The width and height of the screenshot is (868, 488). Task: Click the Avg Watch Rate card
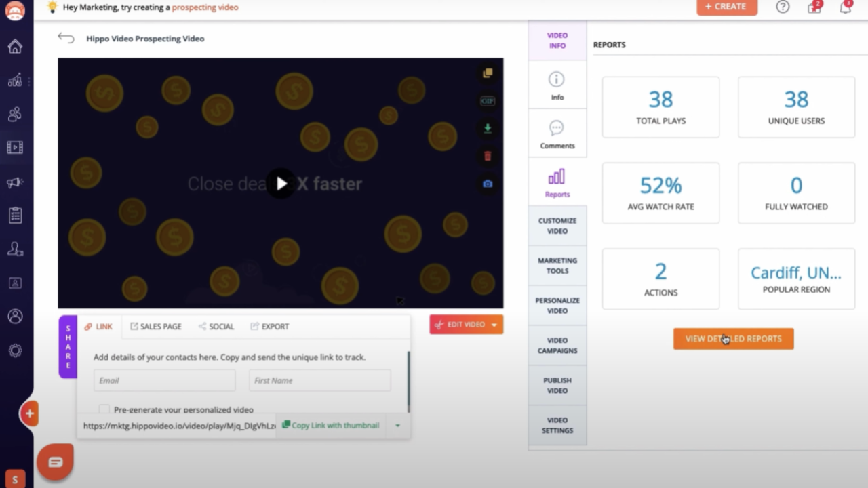tap(660, 193)
